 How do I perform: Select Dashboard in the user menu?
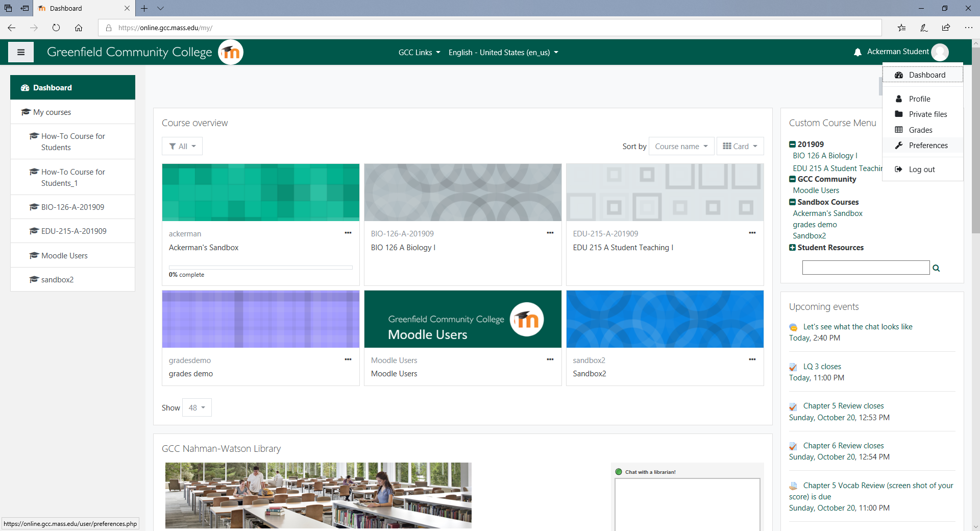click(923, 75)
